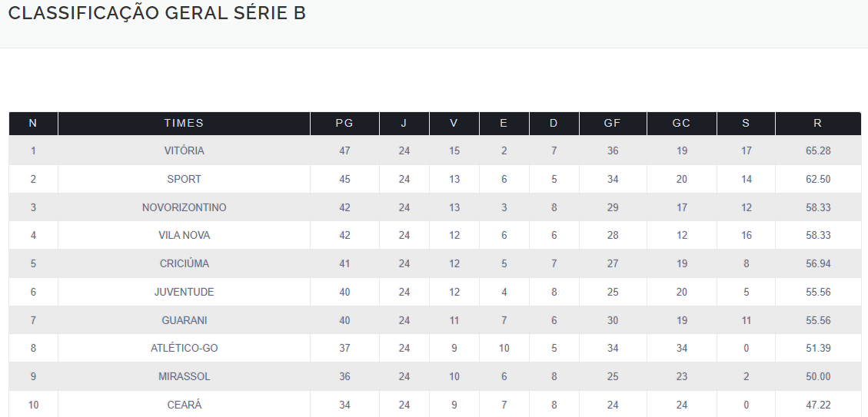Screen dimensions: 868x417
Task: Click the GC column header
Action: [x=681, y=123]
